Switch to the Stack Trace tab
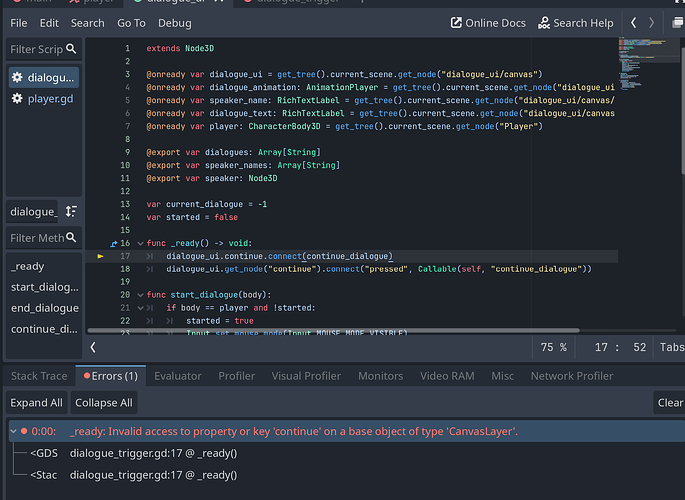 tap(39, 376)
